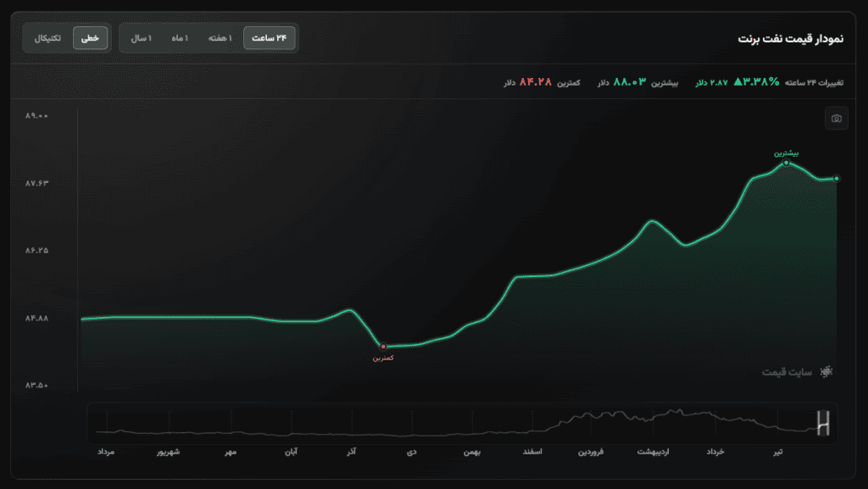
Task: Click the camera screenshot icon
Action: pyautogui.click(x=836, y=119)
